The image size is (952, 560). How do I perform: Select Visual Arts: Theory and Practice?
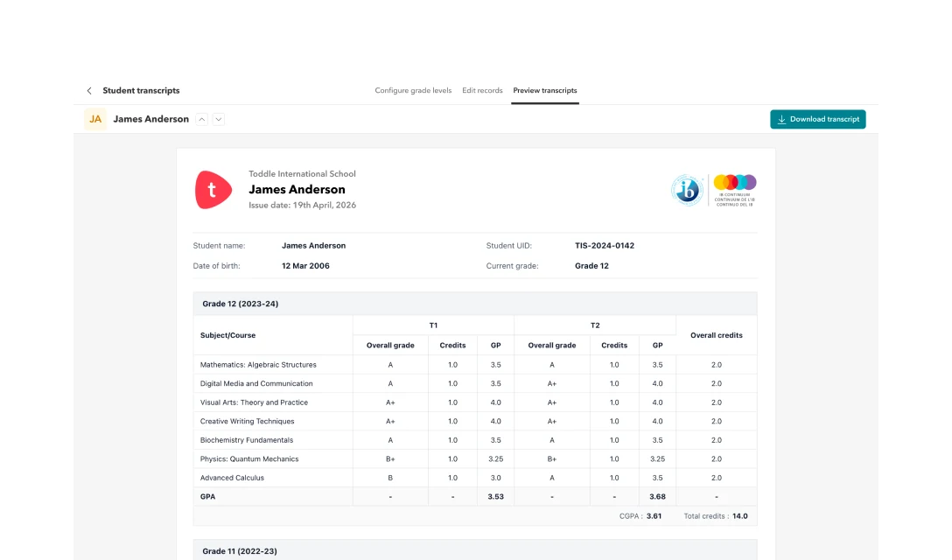[x=475, y=402]
